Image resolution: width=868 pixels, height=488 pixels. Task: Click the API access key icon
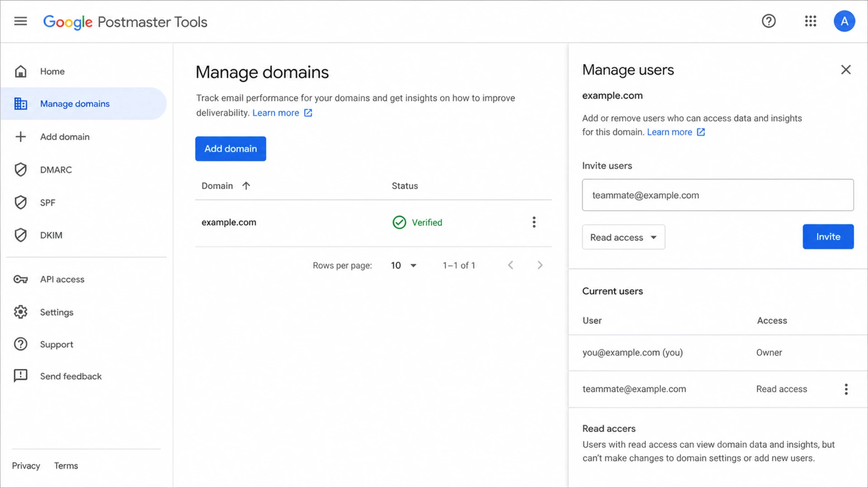[x=21, y=279]
